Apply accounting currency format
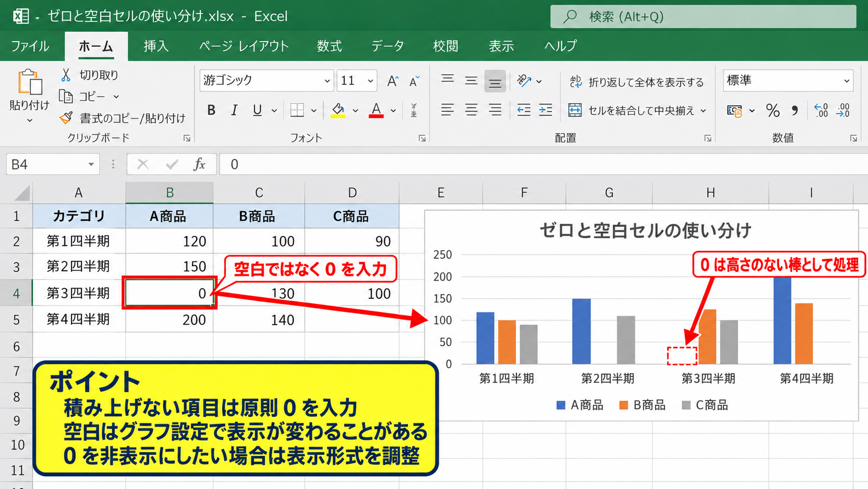The width and height of the screenshot is (868, 489). [x=734, y=110]
